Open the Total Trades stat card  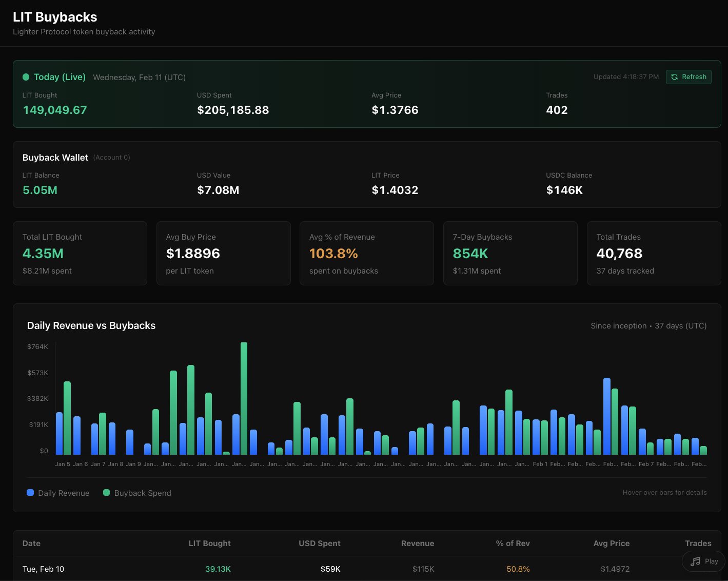pos(654,253)
